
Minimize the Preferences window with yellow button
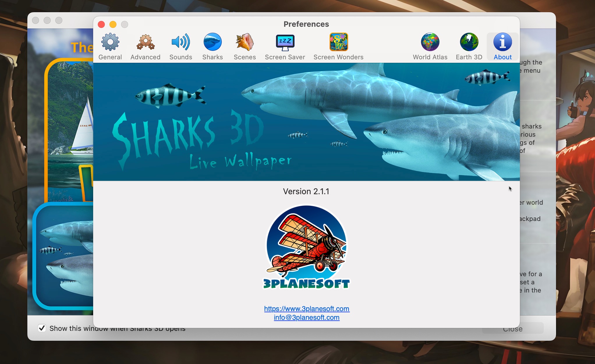[113, 24]
